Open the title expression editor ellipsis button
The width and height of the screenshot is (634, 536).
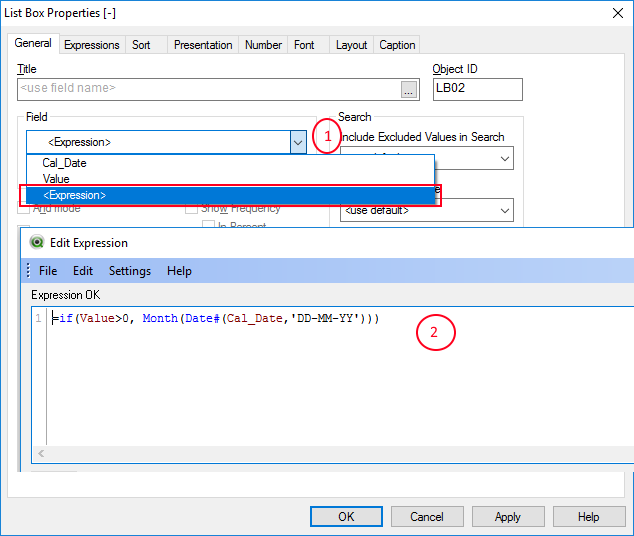click(409, 89)
